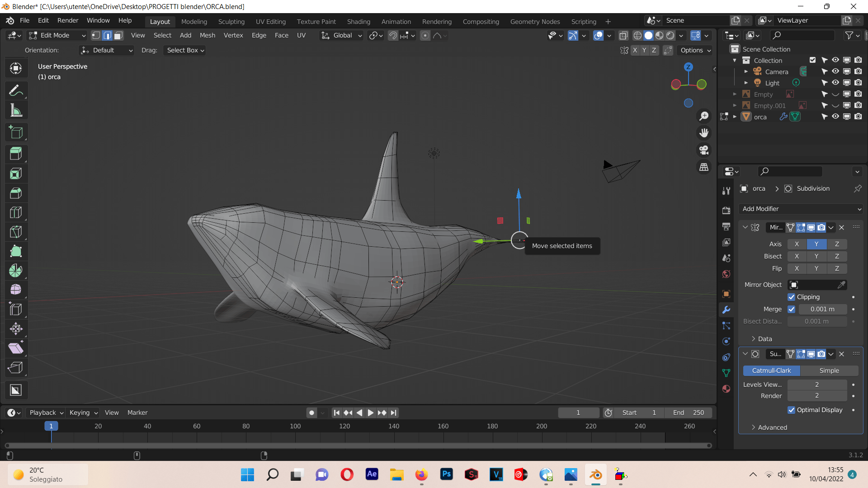The height and width of the screenshot is (488, 868).
Task: Select the Poly Build tool
Action: click(16, 251)
